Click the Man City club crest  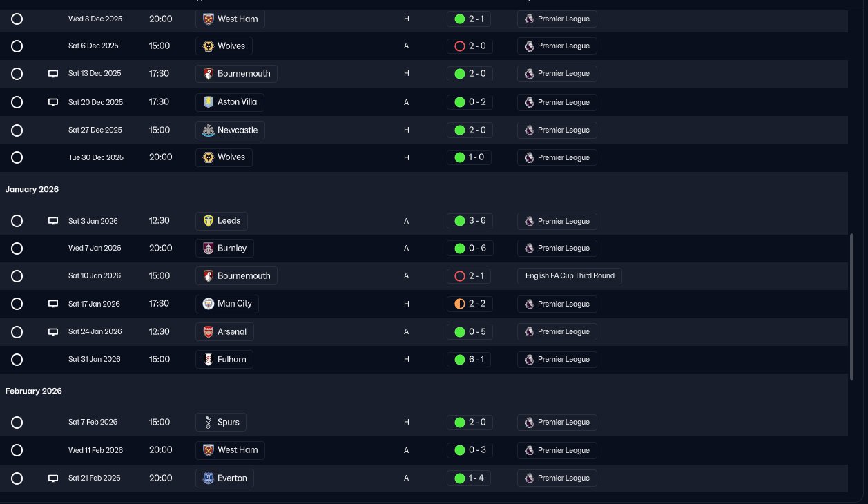pyautogui.click(x=209, y=304)
